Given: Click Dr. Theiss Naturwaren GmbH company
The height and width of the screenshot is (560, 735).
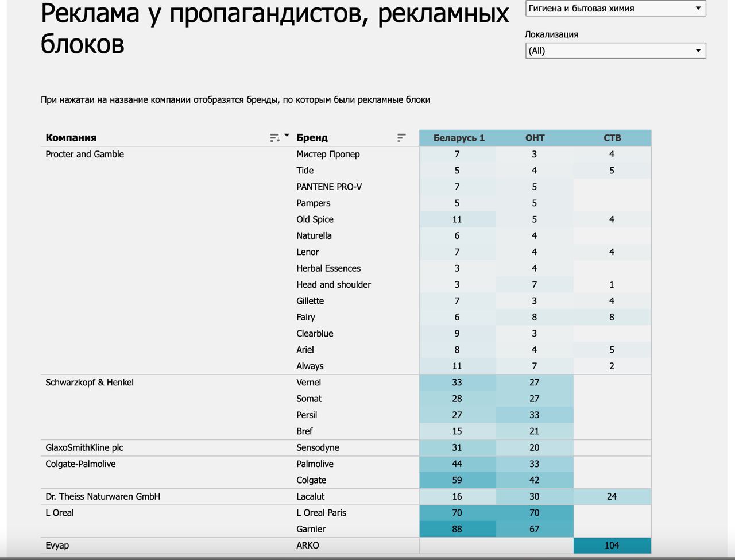Looking at the screenshot, I should (103, 496).
